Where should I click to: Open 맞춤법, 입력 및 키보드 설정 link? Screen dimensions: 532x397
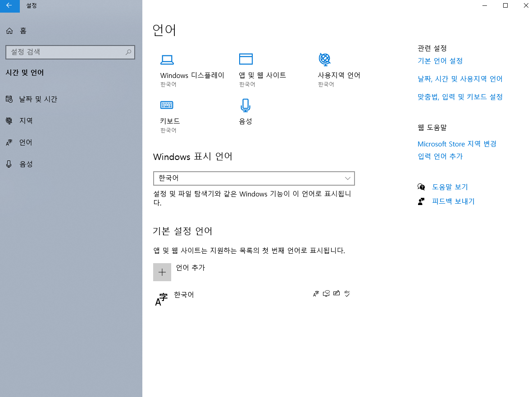click(460, 97)
